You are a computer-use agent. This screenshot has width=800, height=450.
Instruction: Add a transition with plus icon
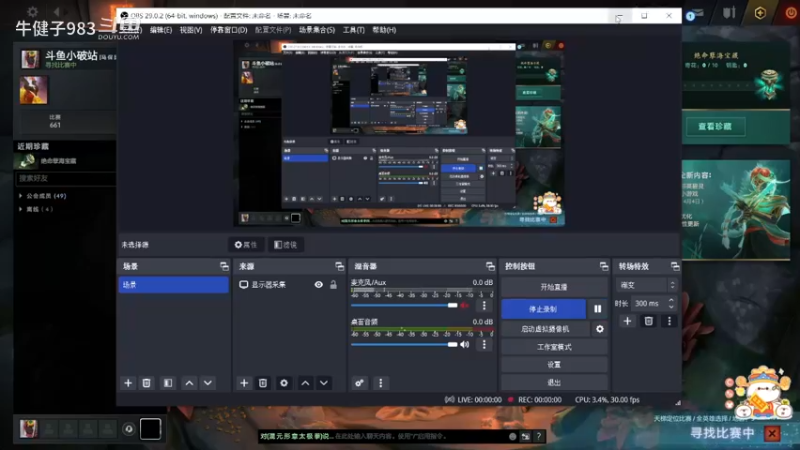(x=628, y=321)
